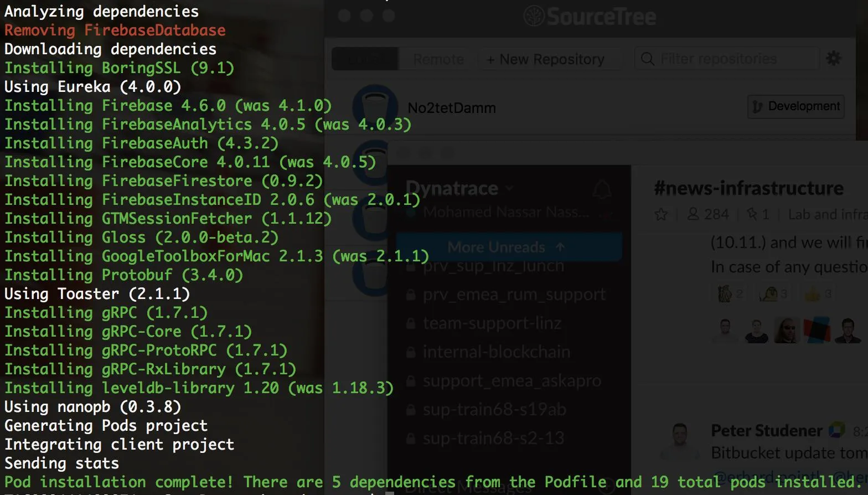The image size is (868, 495).
Task: Click the "Lab and infra" channel topic
Action: pyautogui.click(x=828, y=214)
